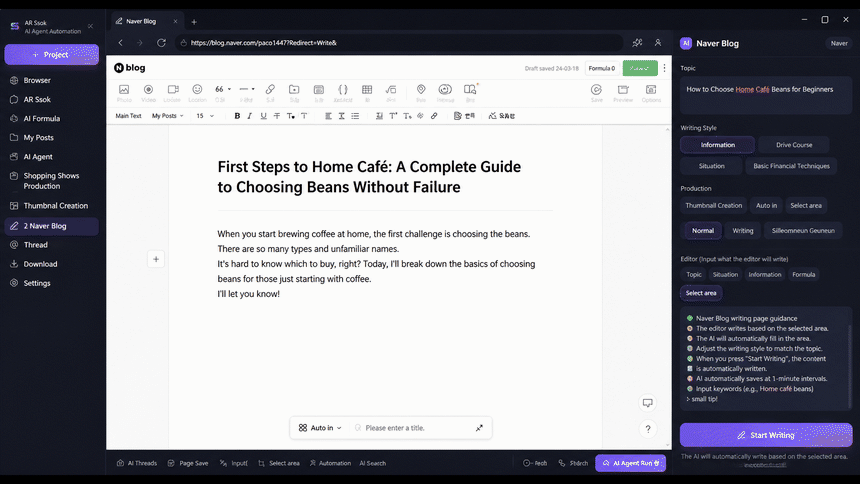The width and height of the screenshot is (860, 484).
Task: Click the green publish button
Action: (640, 68)
